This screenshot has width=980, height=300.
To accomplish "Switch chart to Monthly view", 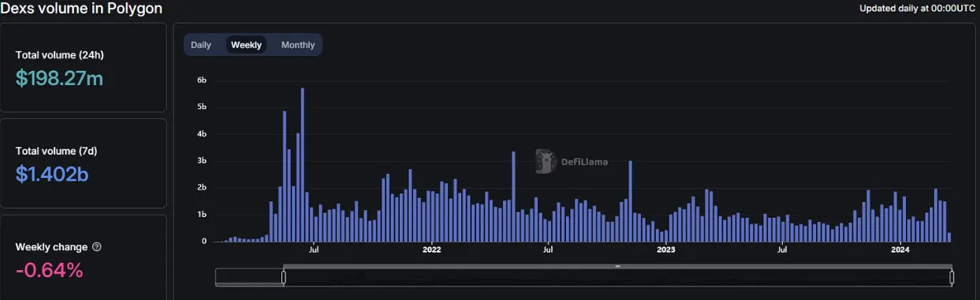I will click(298, 45).
